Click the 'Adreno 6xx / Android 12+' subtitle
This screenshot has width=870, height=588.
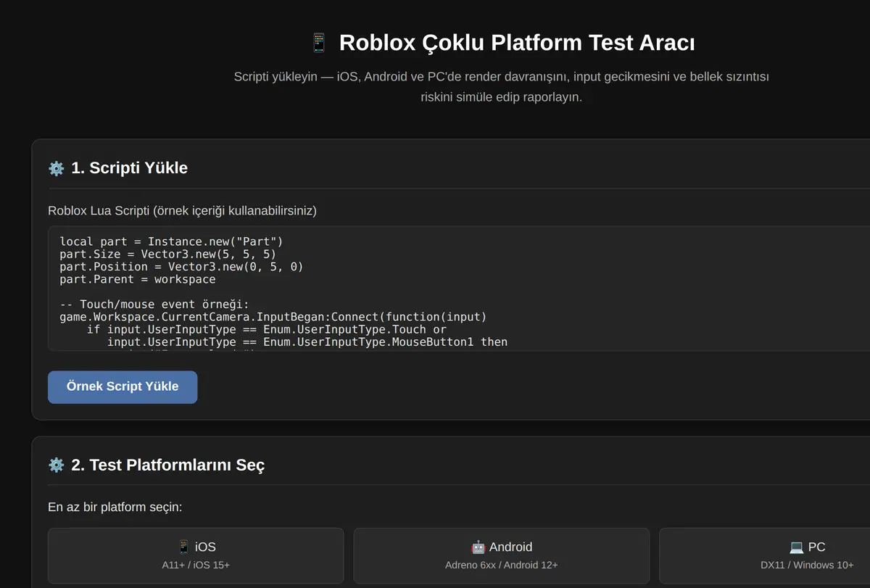[x=502, y=565]
